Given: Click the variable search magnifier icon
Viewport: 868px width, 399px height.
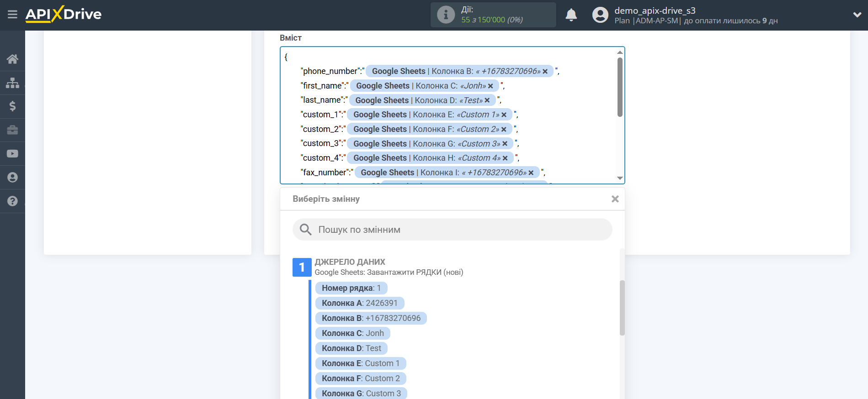Looking at the screenshot, I should (305, 230).
